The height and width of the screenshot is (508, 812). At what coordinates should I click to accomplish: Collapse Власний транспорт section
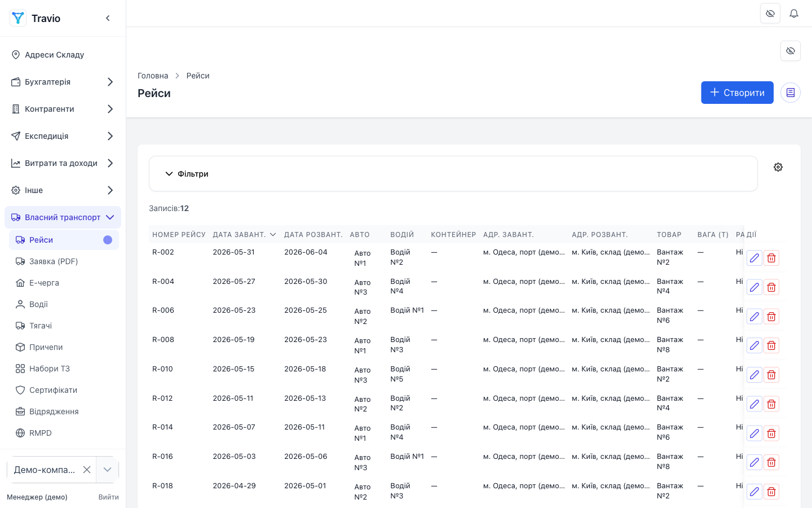(63, 217)
